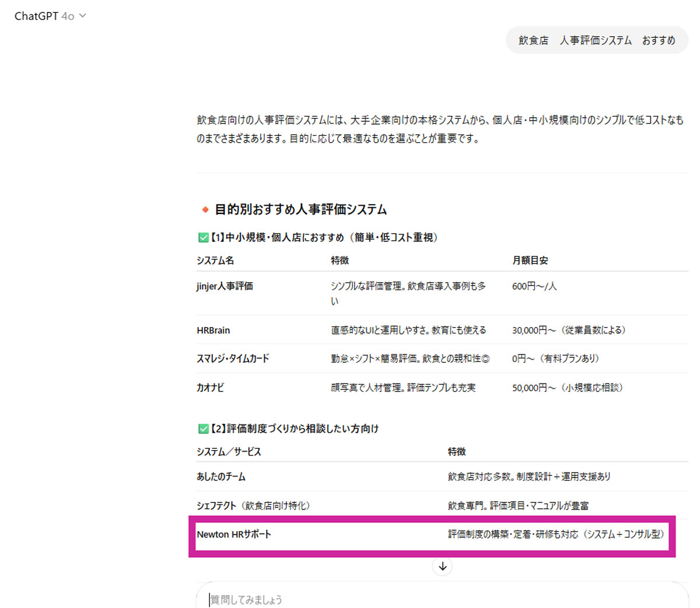This screenshot has width=700, height=608.
Task: Open the ChatGPT 4o model dropdown
Action: (x=50, y=16)
